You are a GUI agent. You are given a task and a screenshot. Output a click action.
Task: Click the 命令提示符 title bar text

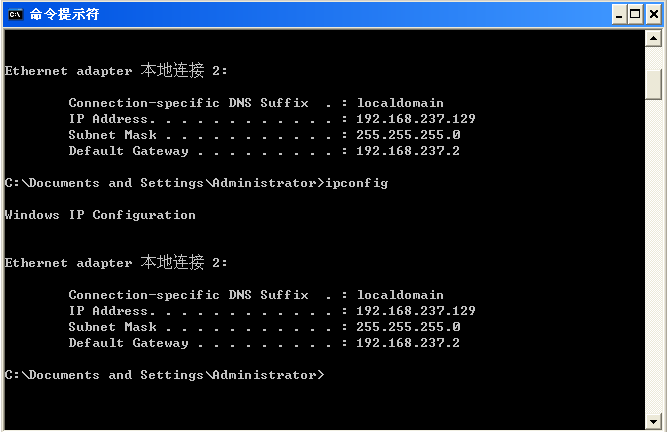[64, 14]
